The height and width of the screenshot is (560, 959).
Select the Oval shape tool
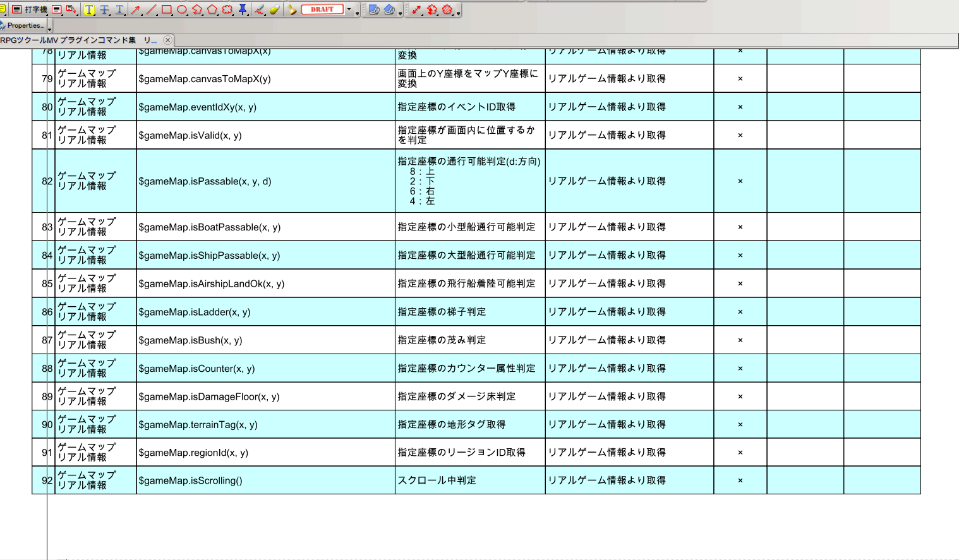tap(182, 9)
